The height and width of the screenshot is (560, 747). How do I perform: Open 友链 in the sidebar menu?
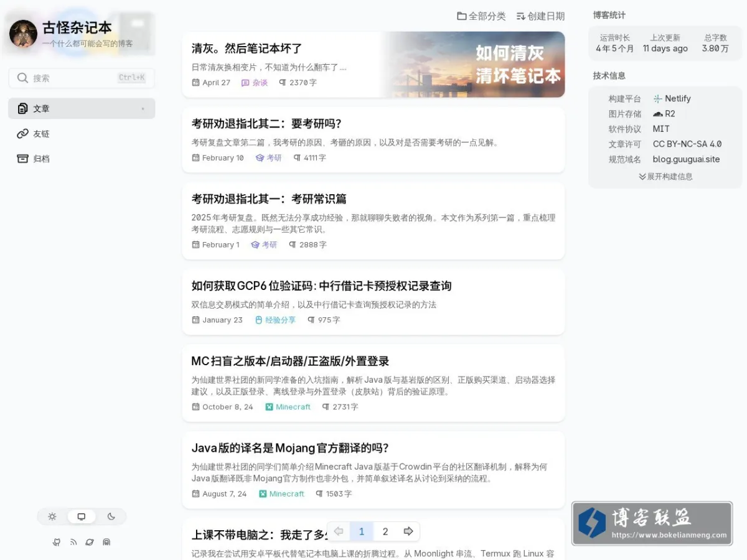click(82, 133)
